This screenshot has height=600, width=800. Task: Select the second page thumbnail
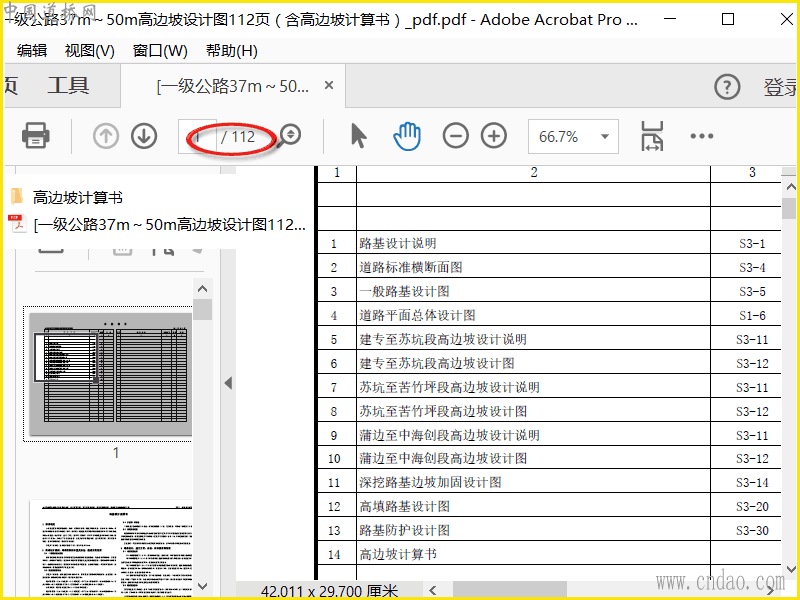coord(111,548)
